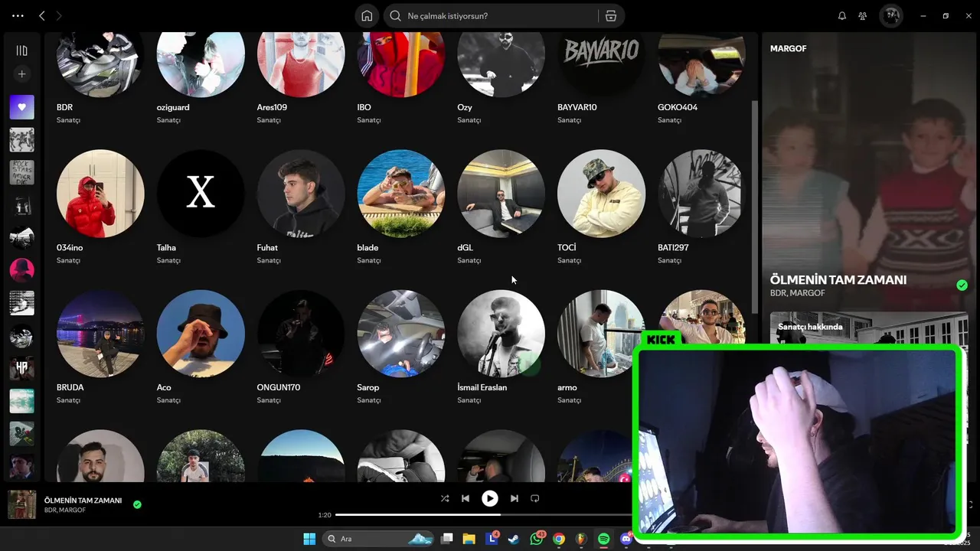The image size is (980, 551).
Task: Open the notifications bell
Action: (842, 15)
